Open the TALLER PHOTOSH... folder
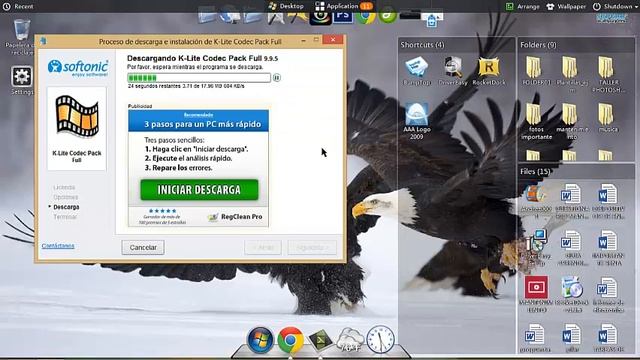This screenshot has height=360, width=640. click(608, 74)
